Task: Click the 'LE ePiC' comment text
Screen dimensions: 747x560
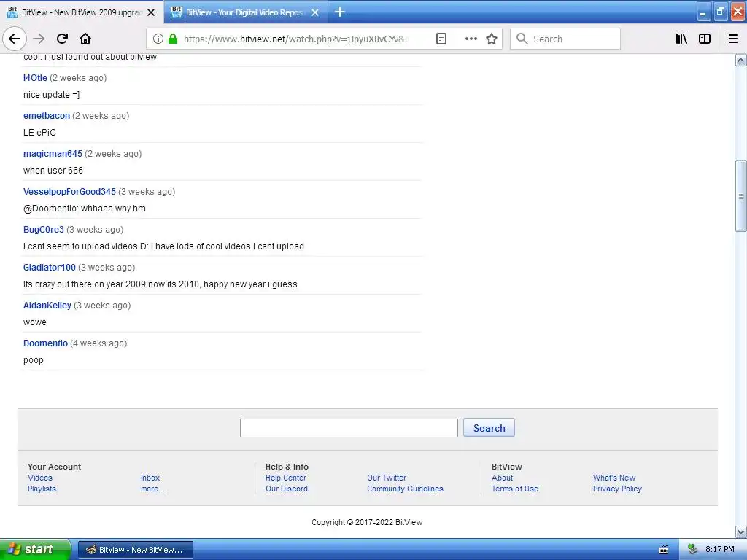Action: coord(39,133)
